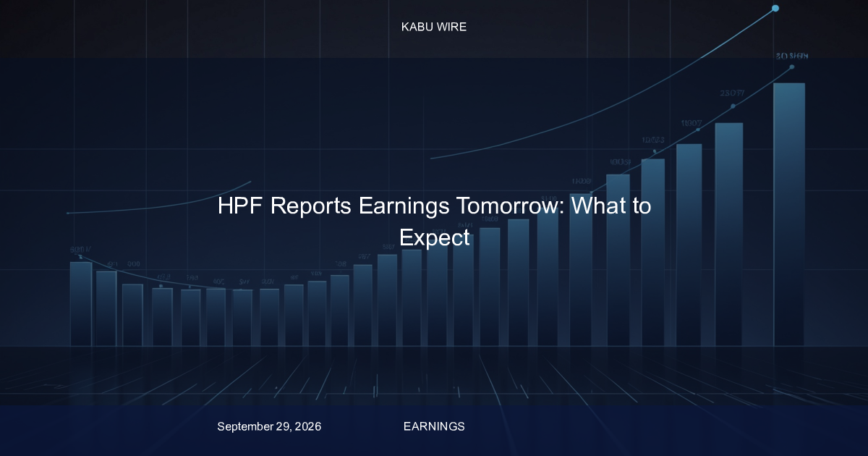The height and width of the screenshot is (456, 868).
Task: Click the September 29, 2026 date
Action: (269, 426)
